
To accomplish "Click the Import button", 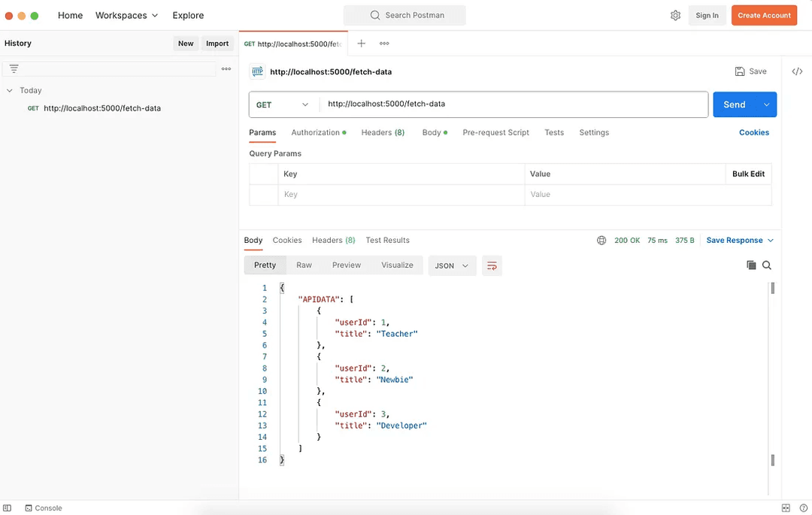I will click(x=217, y=44).
